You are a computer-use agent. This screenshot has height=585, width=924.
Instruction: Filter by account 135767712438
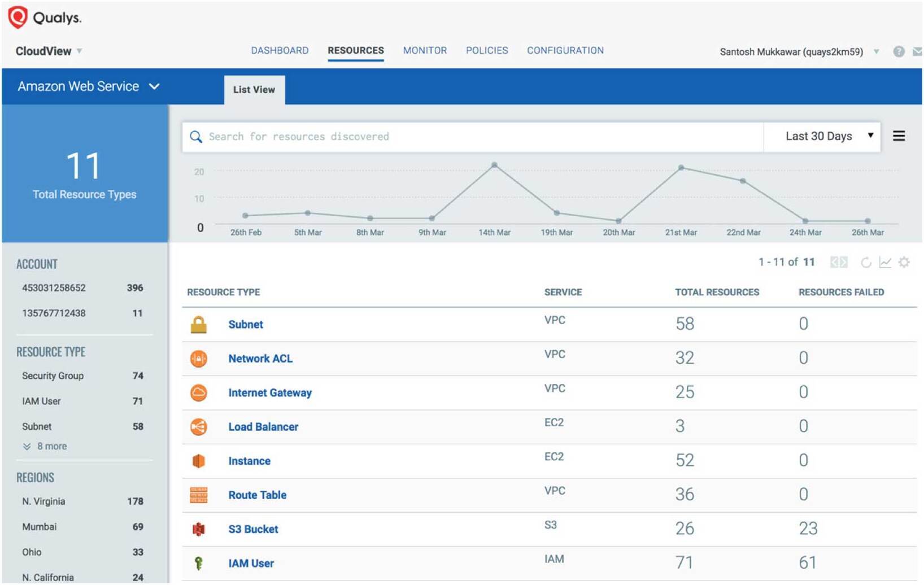point(82,313)
